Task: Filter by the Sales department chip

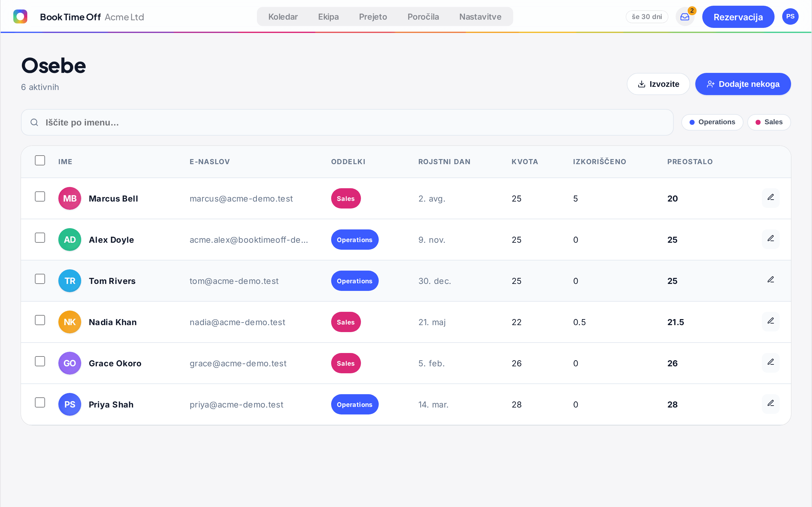Action: click(769, 122)
